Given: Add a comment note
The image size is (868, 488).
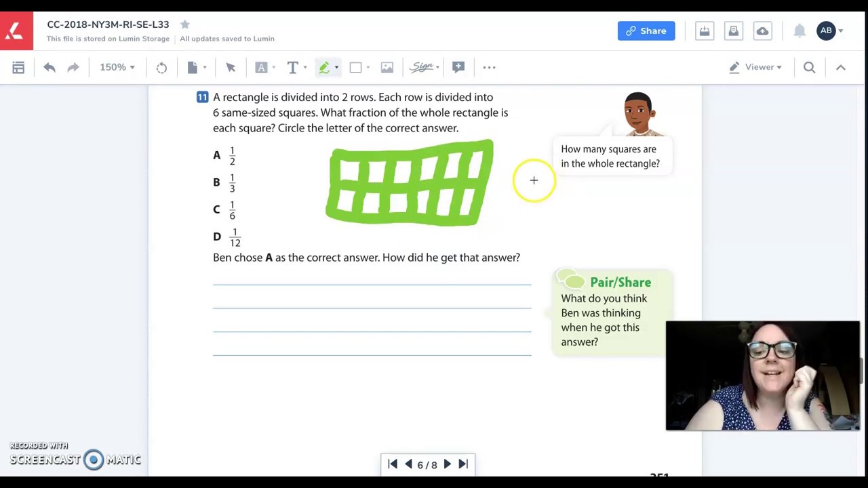Looking at the screenshot, I should pos(458,66).
